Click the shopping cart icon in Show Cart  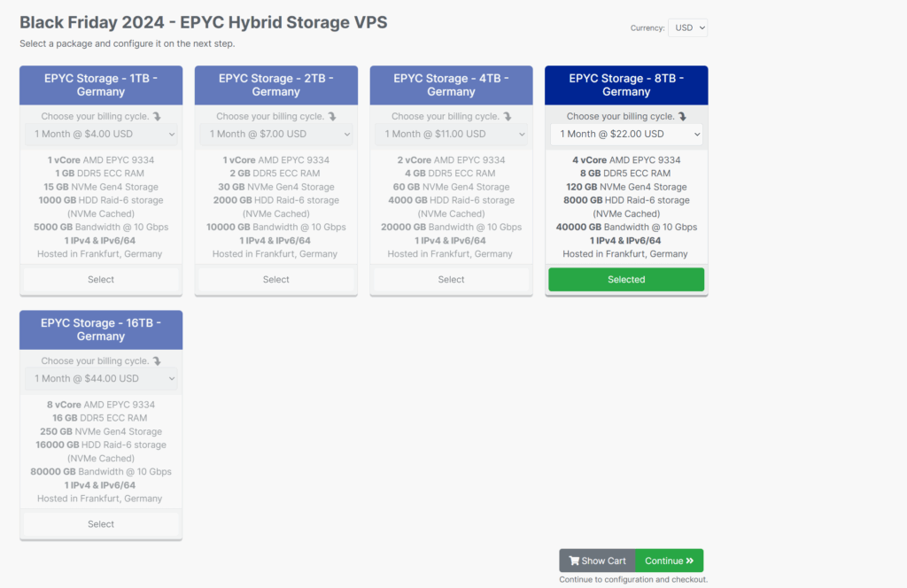[574, 561]
